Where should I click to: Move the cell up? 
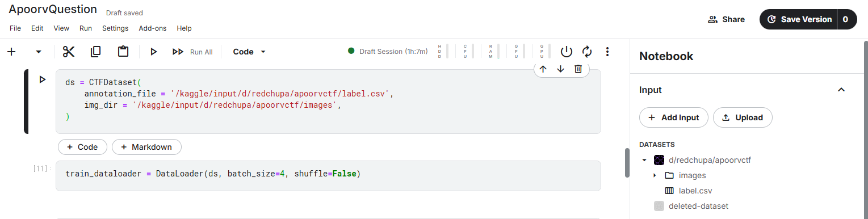click(543, 69)
